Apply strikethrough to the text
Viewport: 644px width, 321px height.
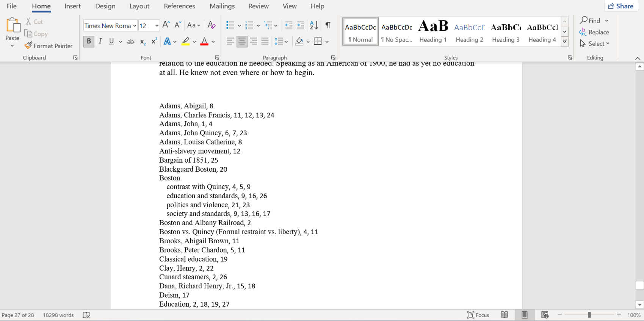point(130,42)
